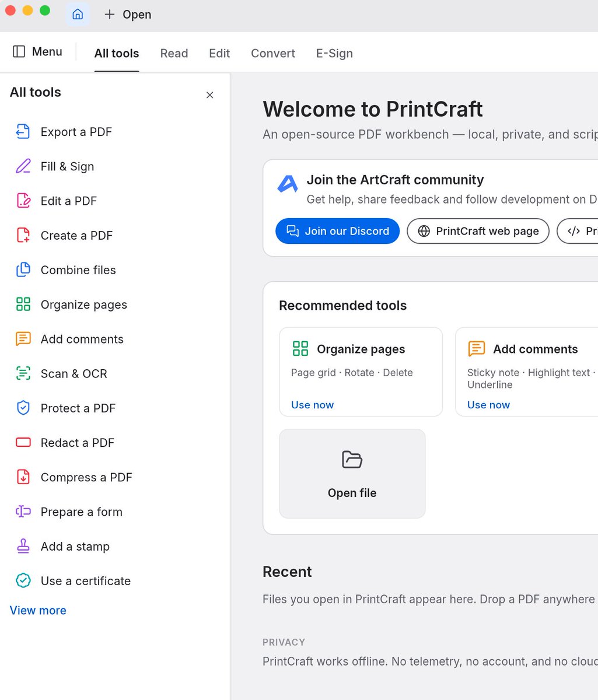Open the Edit tab
This screenshot has height=700, width=598.
coord(219,53)
